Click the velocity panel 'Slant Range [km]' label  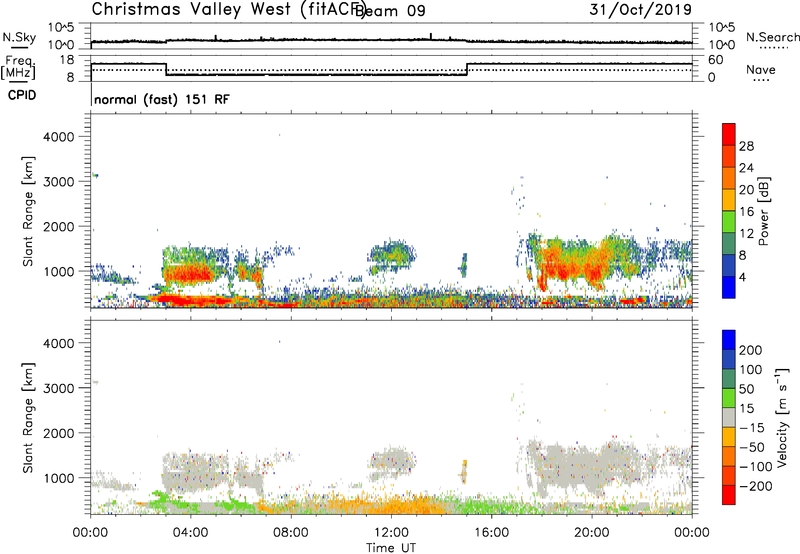pyautogui.click(x=28, y=417)
